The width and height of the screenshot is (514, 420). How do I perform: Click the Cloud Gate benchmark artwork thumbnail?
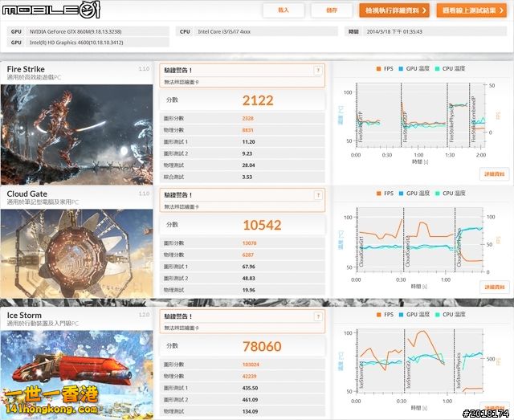click(77, 254)
